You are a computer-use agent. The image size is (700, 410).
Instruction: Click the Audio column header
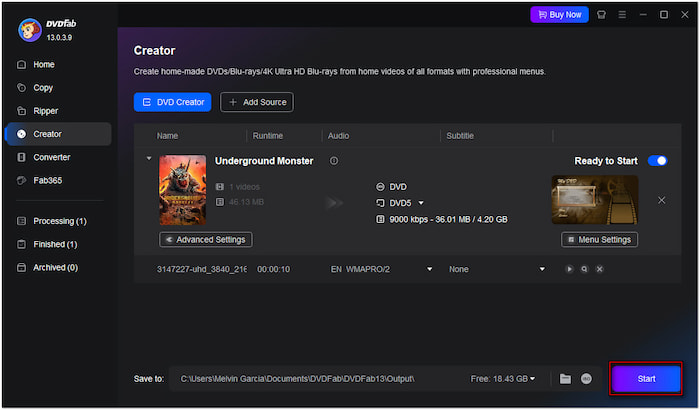pyautogui.click(x=338, y=136)
